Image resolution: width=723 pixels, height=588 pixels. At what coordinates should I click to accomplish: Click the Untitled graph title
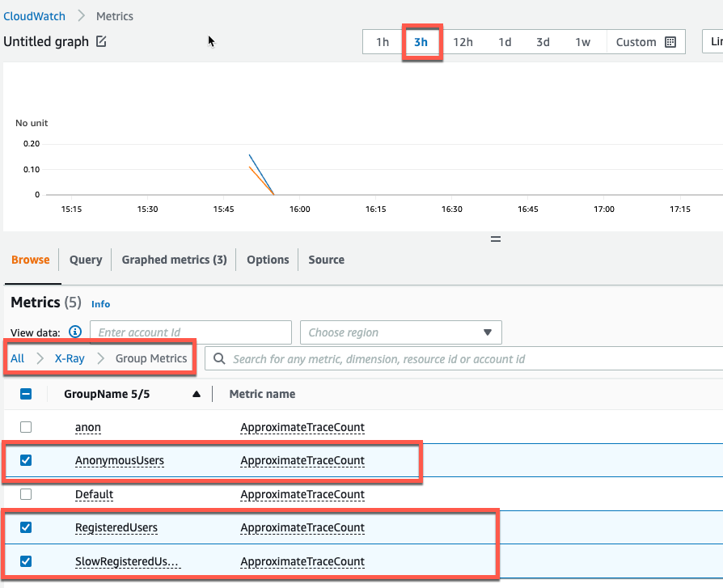click(45, 41)
